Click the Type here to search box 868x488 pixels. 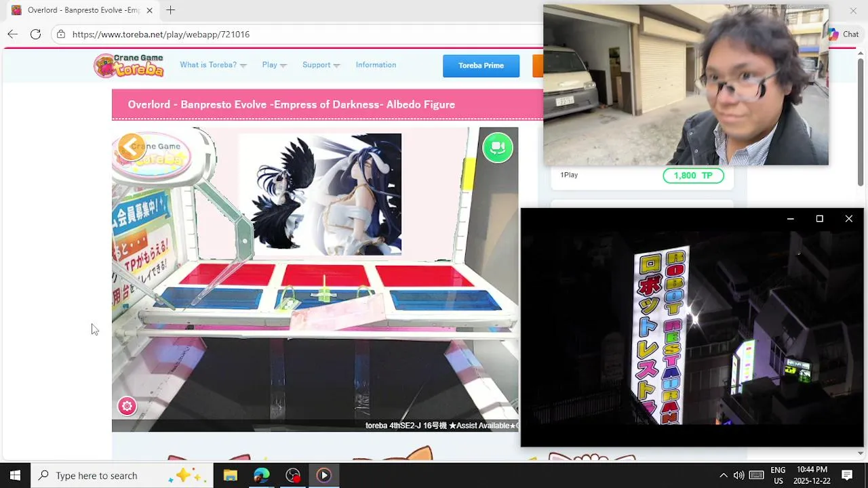pos(122,475)
